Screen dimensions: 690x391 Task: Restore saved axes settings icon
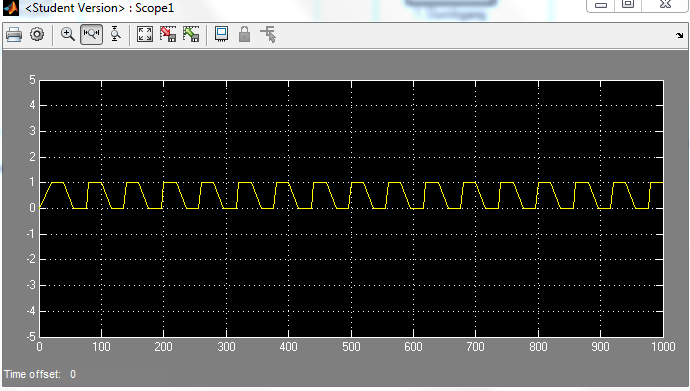pos(191,34)
